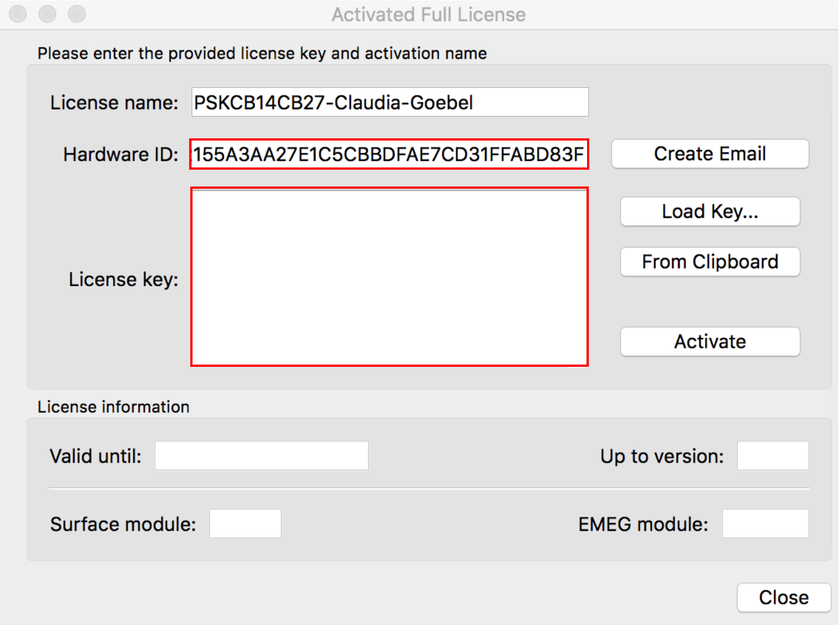Click inside the Hardware ID field
Screen dimensions: 840x625
pyautogui.click(x=390, y=154)
